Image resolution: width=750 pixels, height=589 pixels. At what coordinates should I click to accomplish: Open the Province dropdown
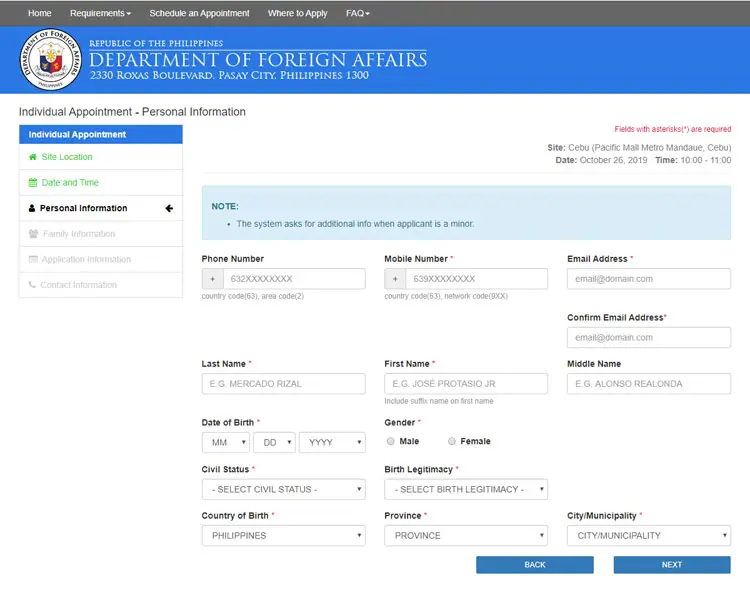[x=466, y=536]
